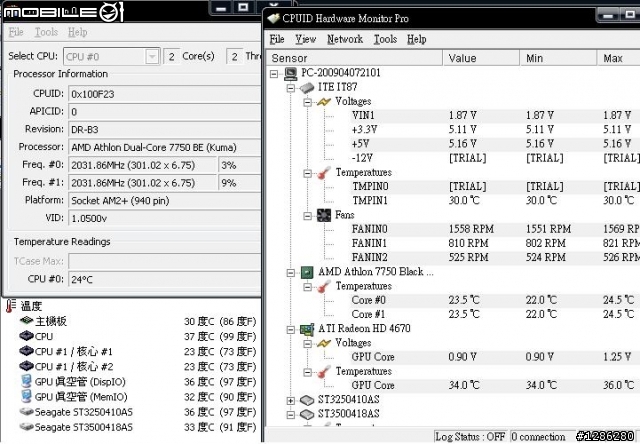Click the GPU 真空管 (MemIO) monitor icon
The image size is (640, 444).
click(x=27, y=396)
